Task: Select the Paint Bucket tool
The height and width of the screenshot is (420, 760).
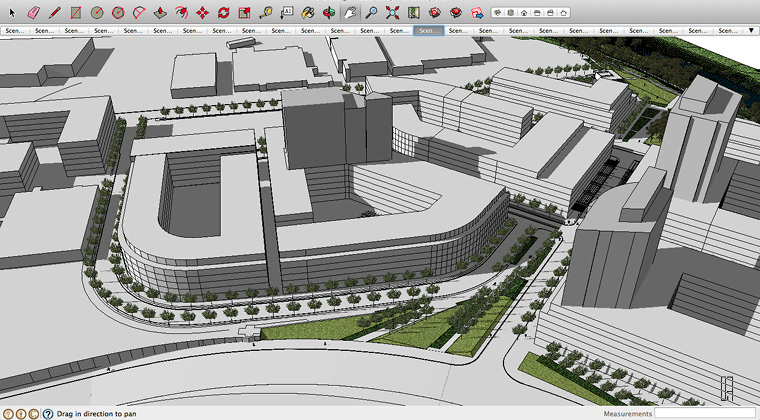Action: click(x=308, y=13)
